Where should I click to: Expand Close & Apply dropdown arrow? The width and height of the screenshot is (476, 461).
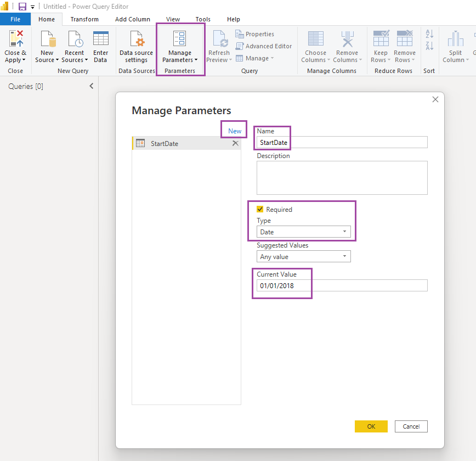pos(24,60)
